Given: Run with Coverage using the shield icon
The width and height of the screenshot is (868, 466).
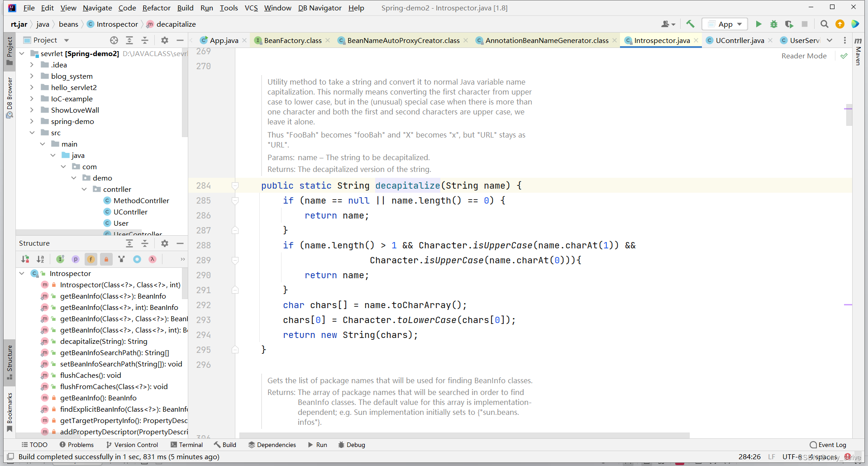Looking at the screenshot, I should point(789,24).
